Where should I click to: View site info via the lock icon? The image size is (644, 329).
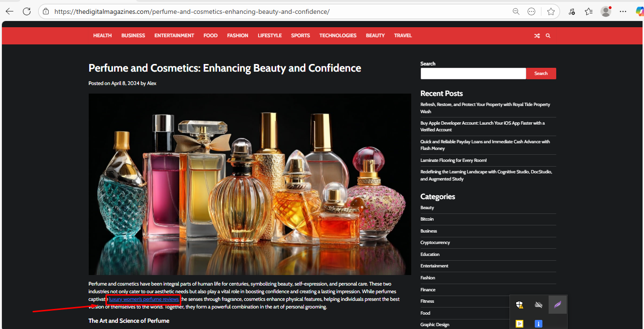(45, 11)
